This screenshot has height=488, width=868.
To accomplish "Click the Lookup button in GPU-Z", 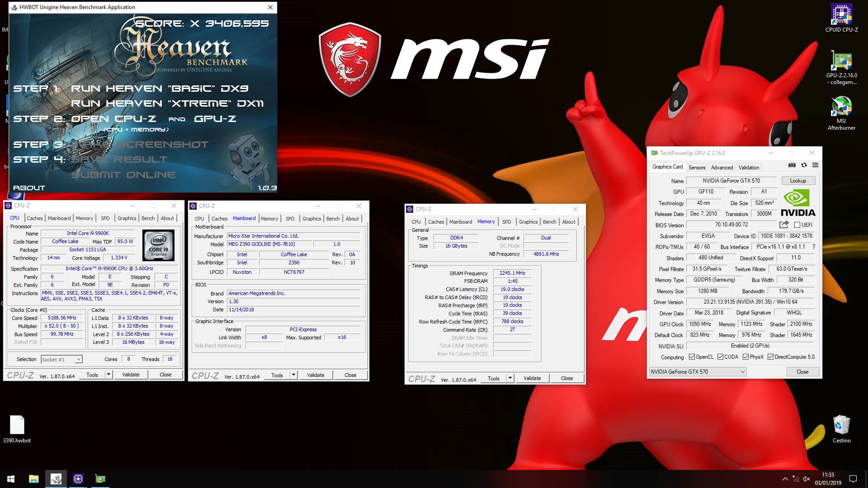I will (x=798, y=181).
